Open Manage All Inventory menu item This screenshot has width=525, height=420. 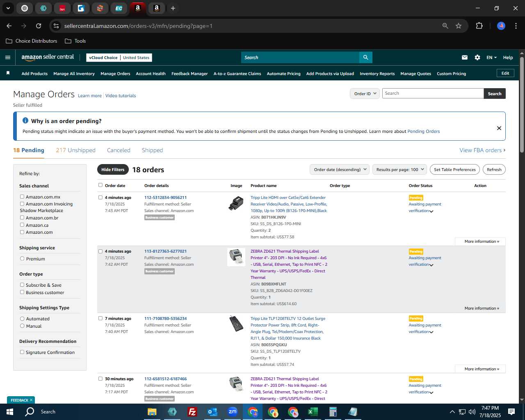(74, 74)
